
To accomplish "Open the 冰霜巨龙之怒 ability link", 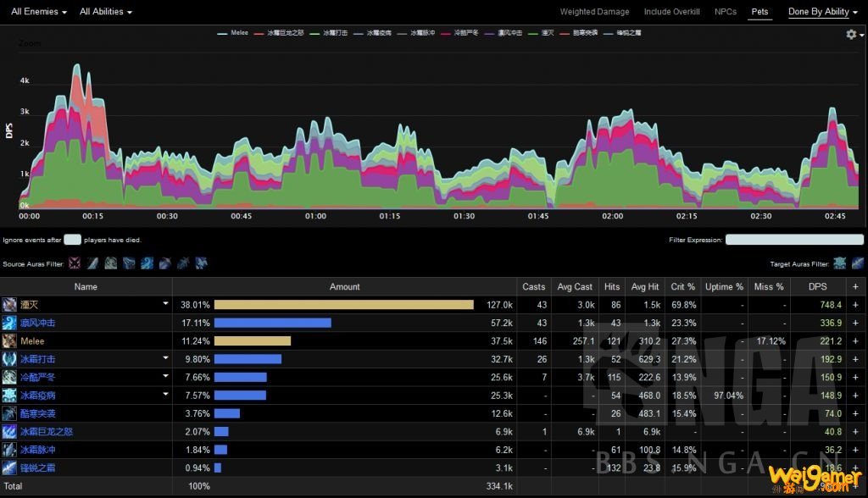I will (x=47, y=432).
